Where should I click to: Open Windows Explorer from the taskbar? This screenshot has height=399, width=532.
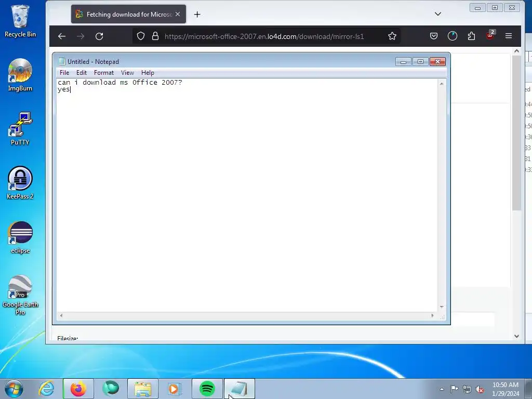(143, 389)
